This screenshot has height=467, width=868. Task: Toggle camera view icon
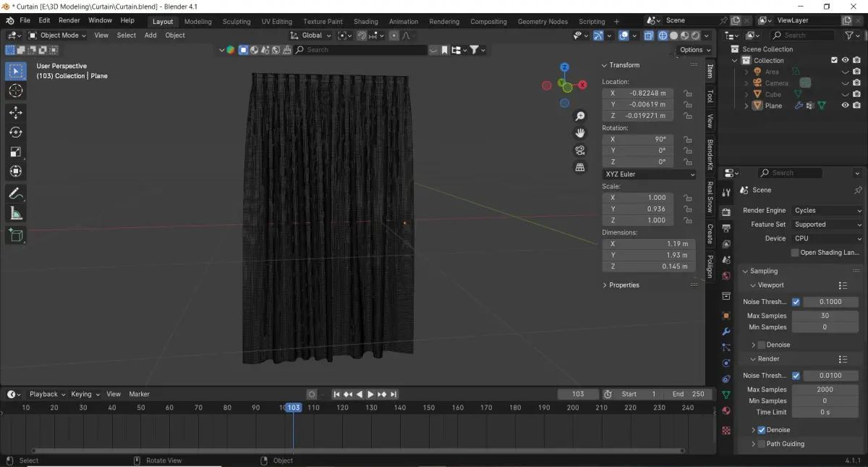click(x=580, y=150)
